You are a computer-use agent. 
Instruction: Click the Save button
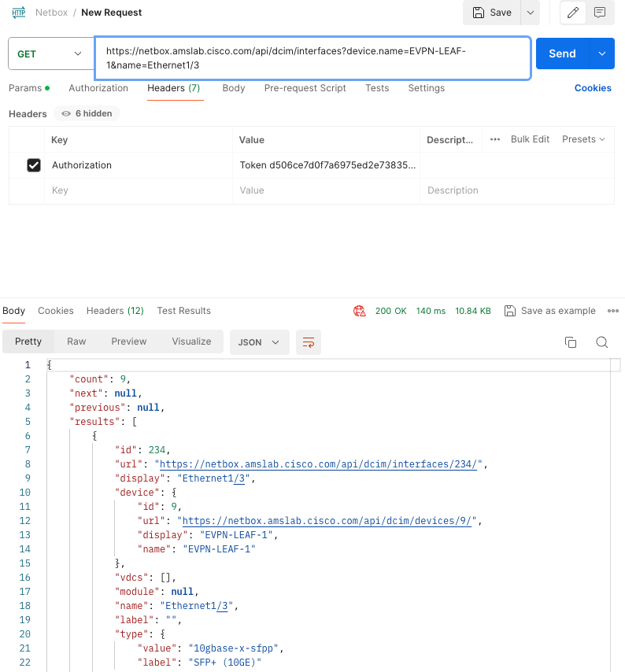click(x=492, y=13)
